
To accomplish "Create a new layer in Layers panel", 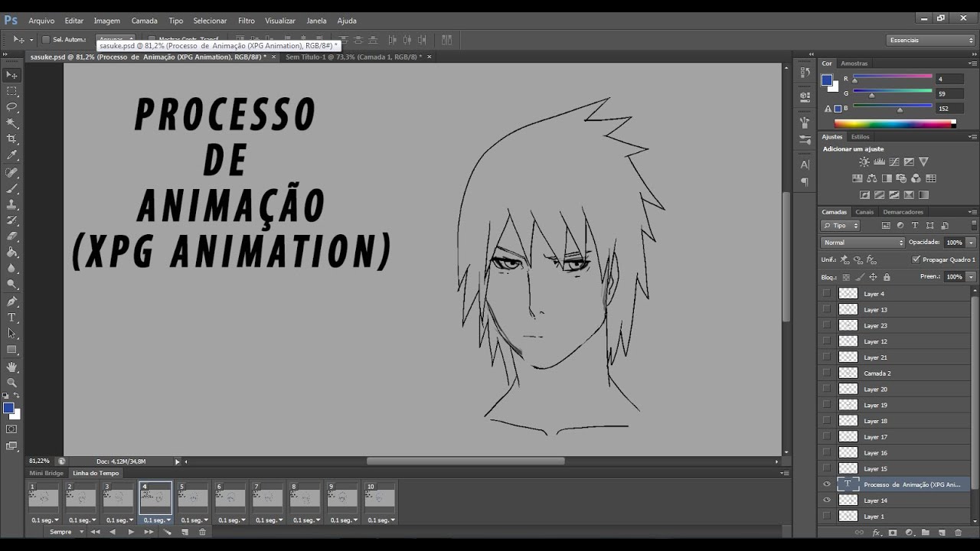I will 942,533.
